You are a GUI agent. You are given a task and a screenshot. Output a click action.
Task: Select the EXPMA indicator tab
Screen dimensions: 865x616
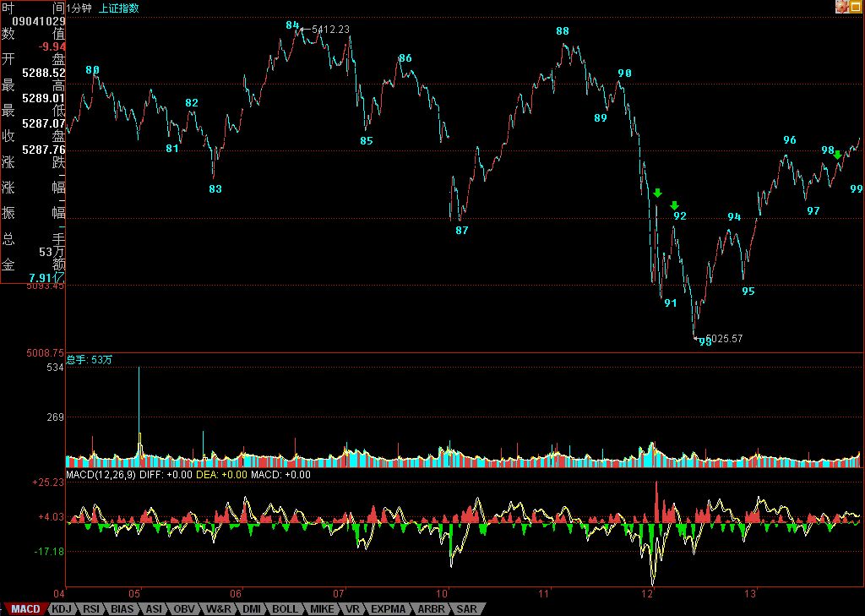tap(388, 608)
